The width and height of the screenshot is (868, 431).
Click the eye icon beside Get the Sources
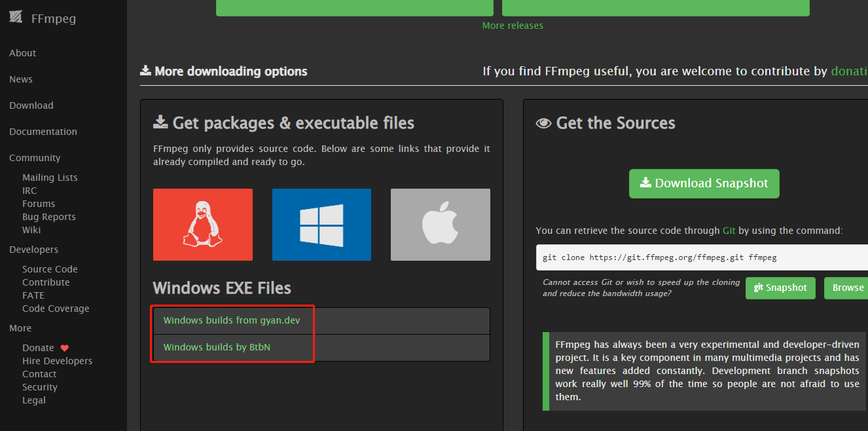543,122
